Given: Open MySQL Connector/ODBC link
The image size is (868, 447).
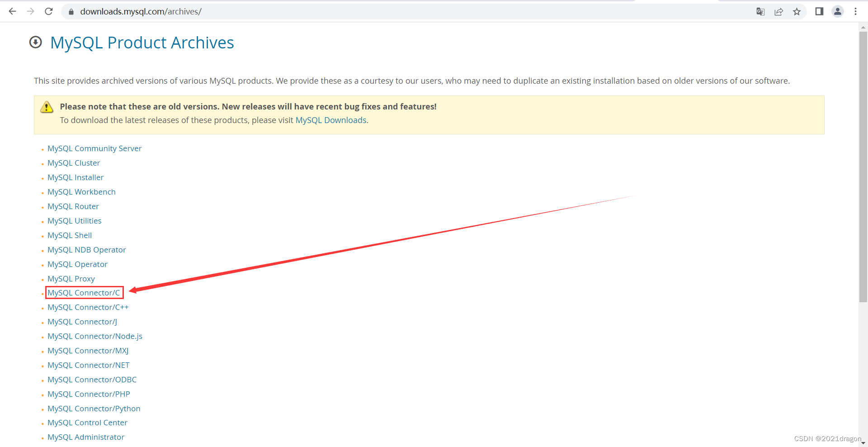Looking at the screenshot, I should point(92,380).
